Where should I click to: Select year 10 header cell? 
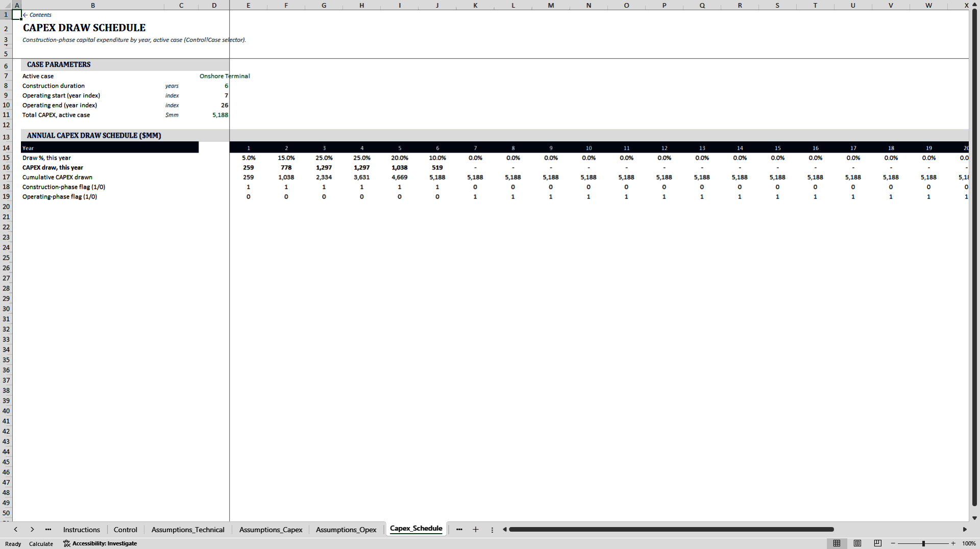(589, 148)
